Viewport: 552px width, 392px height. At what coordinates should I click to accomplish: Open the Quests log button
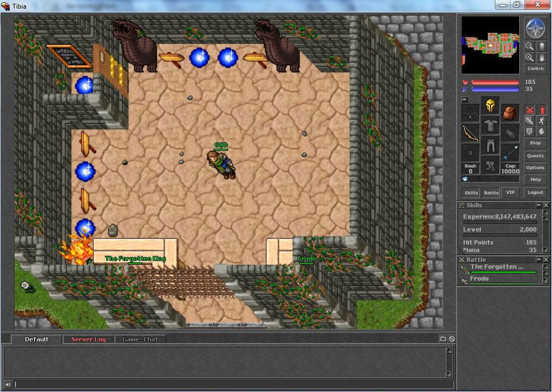click(535, 156)
